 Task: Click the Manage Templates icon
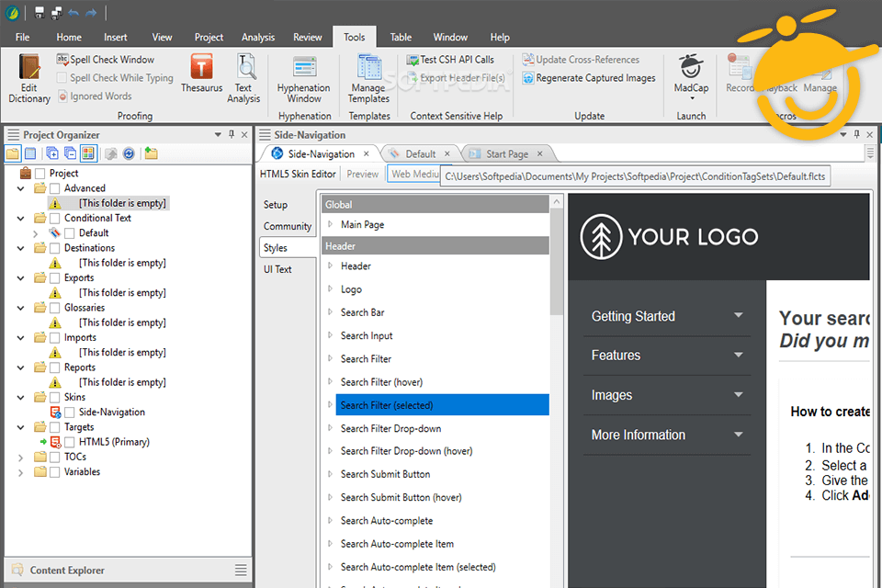click(x=368, y=78)
